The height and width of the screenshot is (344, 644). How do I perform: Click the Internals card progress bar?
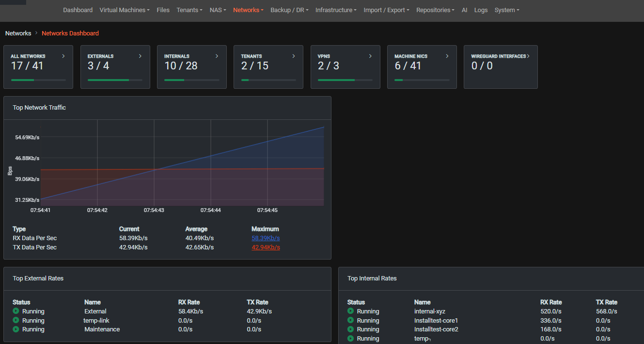(191, 80)
